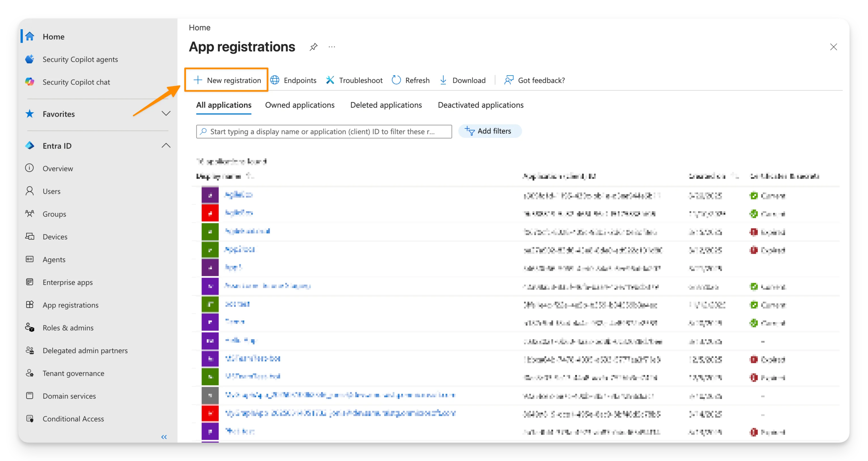
Task: Click the sidebar App registrations icon
Action: pyautogui.click(x=30, y=305)
